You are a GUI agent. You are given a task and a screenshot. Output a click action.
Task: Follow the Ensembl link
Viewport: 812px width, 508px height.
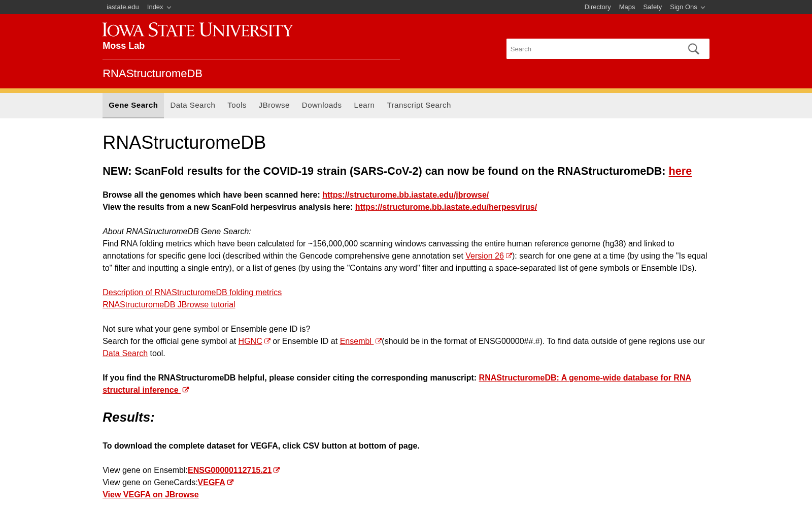click(356, 341)
